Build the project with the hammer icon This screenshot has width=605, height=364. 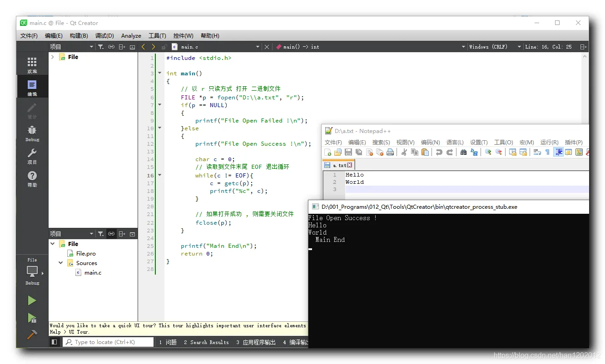tap(32, 334)
